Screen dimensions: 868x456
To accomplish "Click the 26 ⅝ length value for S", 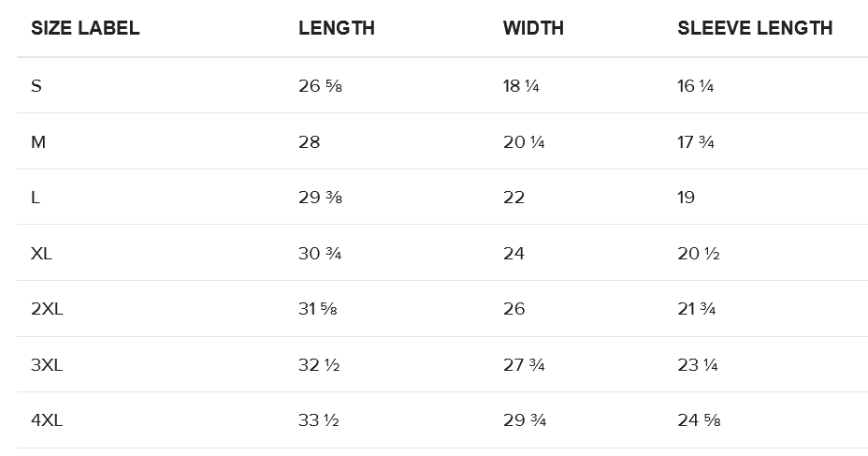I will [x=318, y=86].
